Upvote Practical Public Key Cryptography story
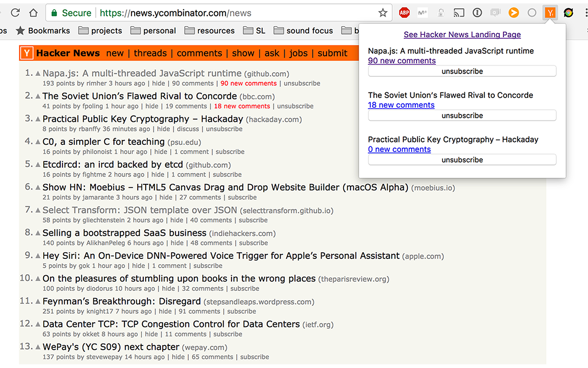The width and height of the screenshot is (588, 368). [38, 119]
